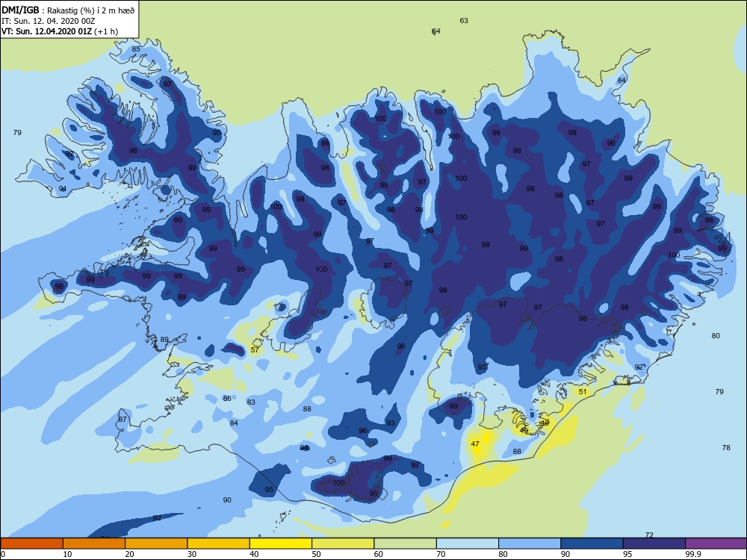The image size is (747, 560).
Task: Click the legend tick label 50
Action: [316, 554]
